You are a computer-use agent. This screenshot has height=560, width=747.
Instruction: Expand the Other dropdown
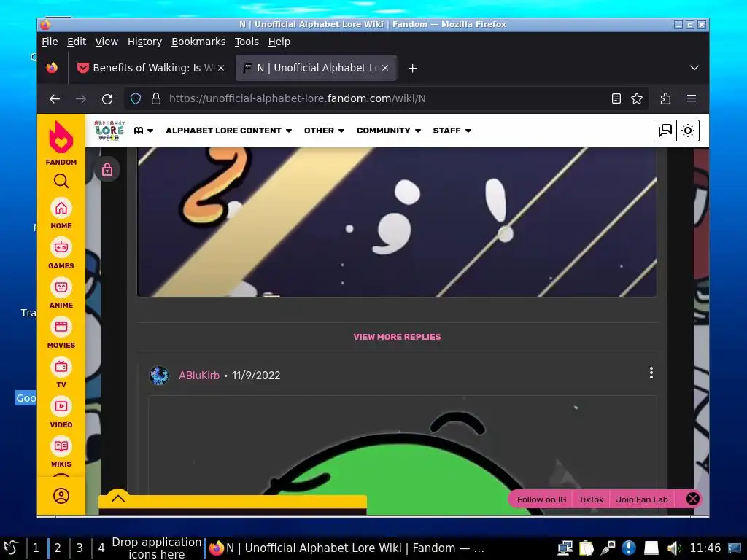[324, 131]
